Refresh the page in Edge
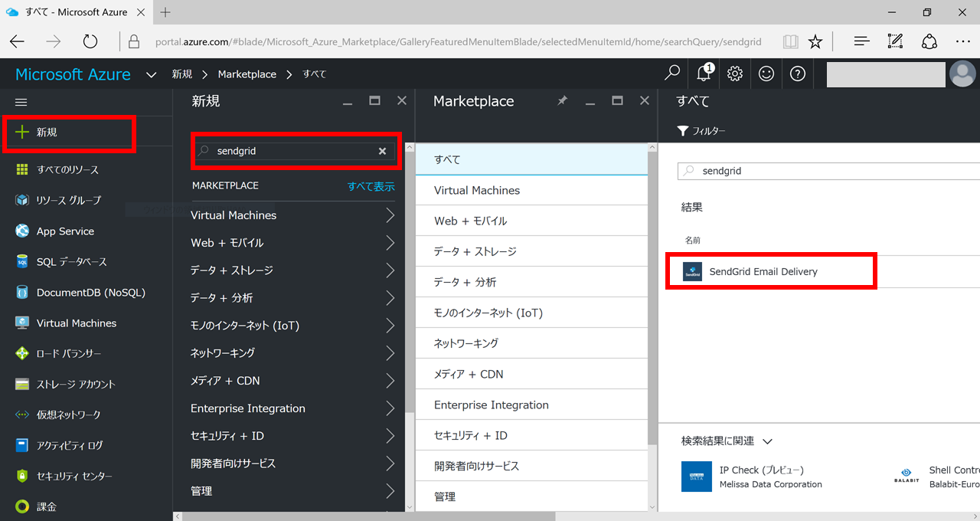The height and width of the screenshot is (521, 980). (90, 41)
